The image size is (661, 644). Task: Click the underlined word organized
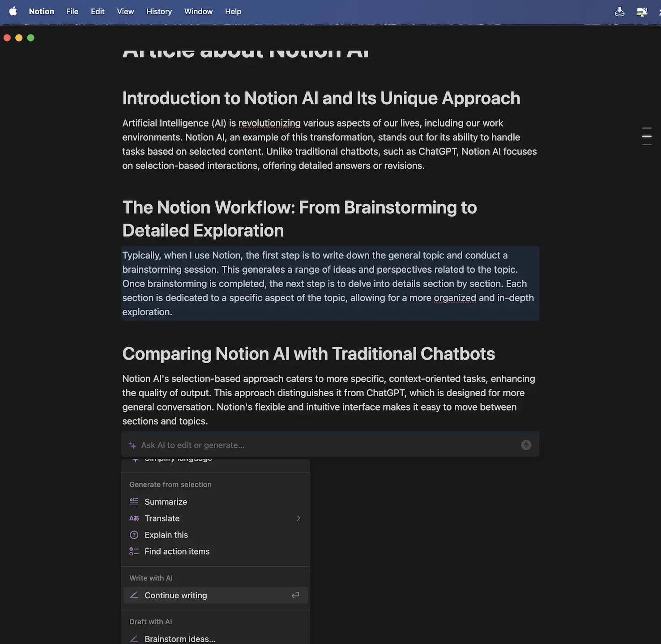455,298
